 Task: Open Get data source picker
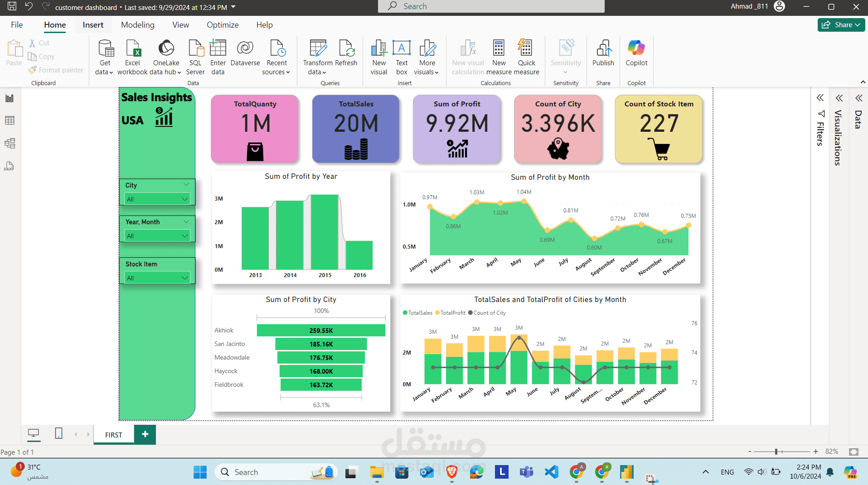pos(105,57)
